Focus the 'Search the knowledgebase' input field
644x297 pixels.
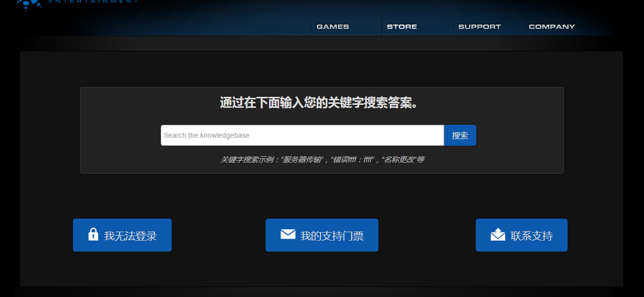pos(302,135)
